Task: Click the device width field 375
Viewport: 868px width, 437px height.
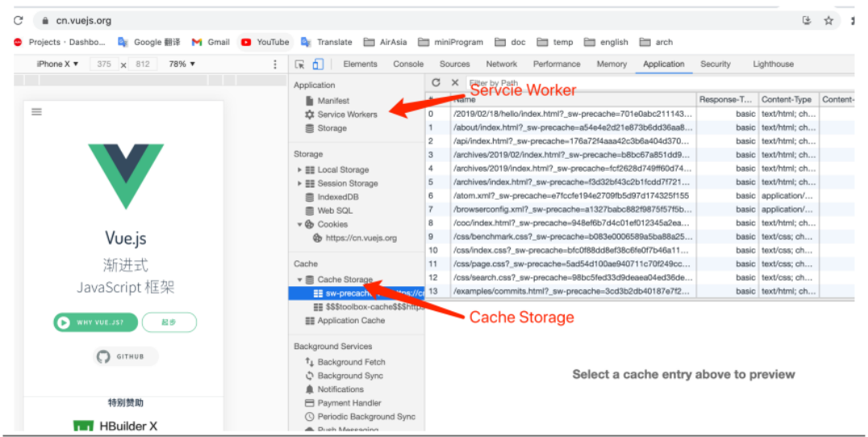Action: click(104, 65)
